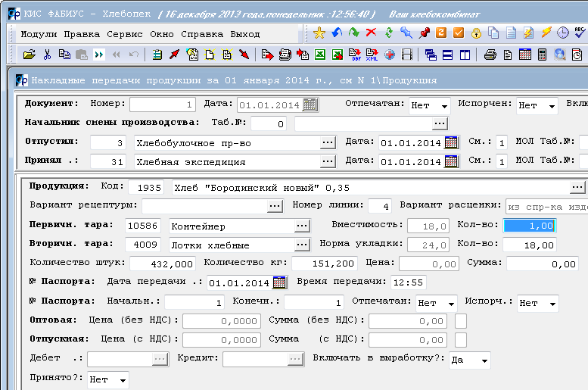Click the scissors cut icon
The width and height of the screenshot is (588, 390).
tap(47, 55)
